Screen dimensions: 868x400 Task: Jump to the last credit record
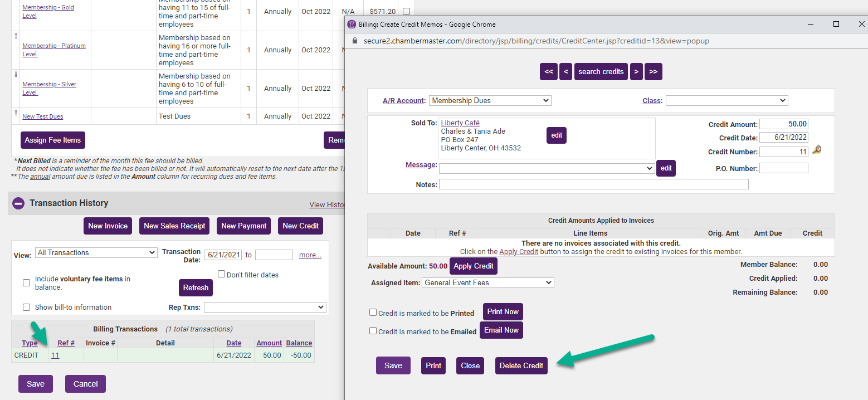(x=654, y=72)
